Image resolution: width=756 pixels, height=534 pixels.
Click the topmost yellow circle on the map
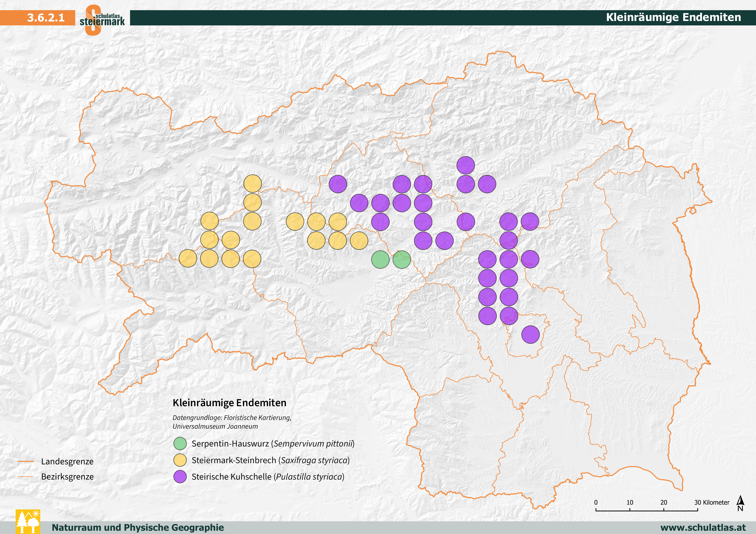(252, 184)
